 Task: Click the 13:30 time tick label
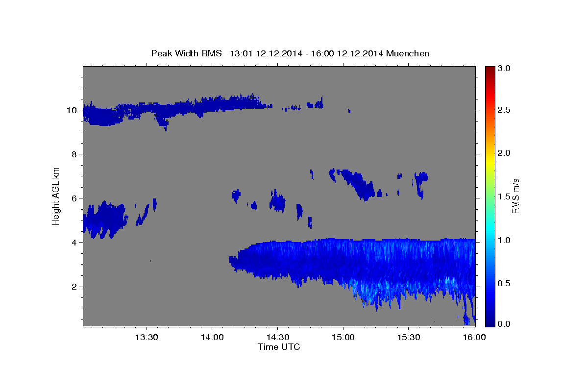[x=146, y=337]
